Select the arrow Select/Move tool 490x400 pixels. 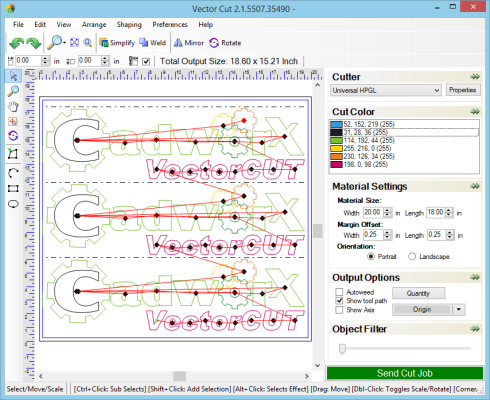(13, 76)
